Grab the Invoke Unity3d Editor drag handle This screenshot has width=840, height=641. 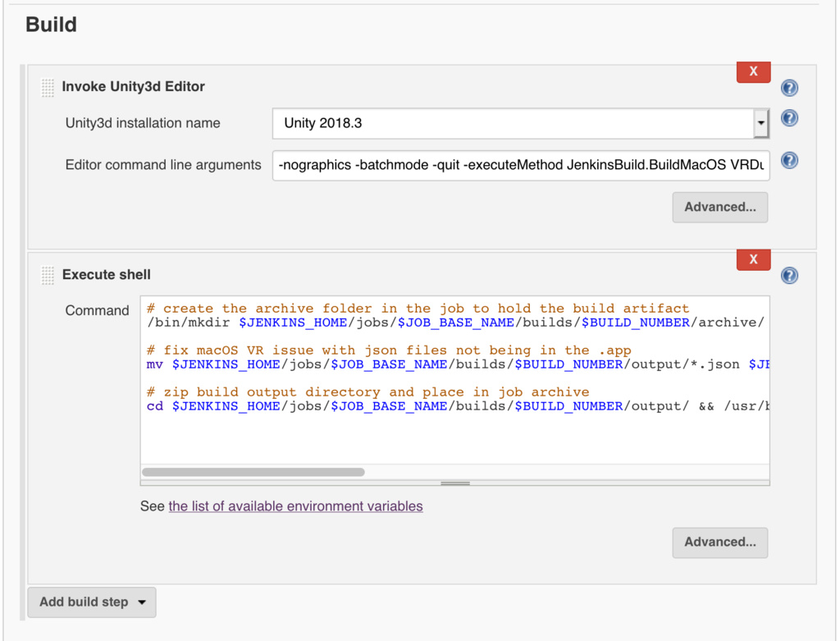pos(48,88)
